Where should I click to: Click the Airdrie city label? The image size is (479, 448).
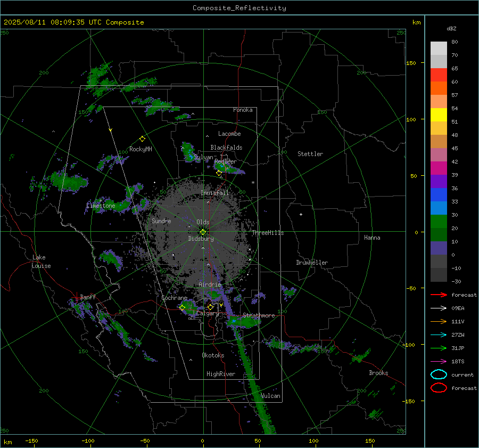point(210,284)
